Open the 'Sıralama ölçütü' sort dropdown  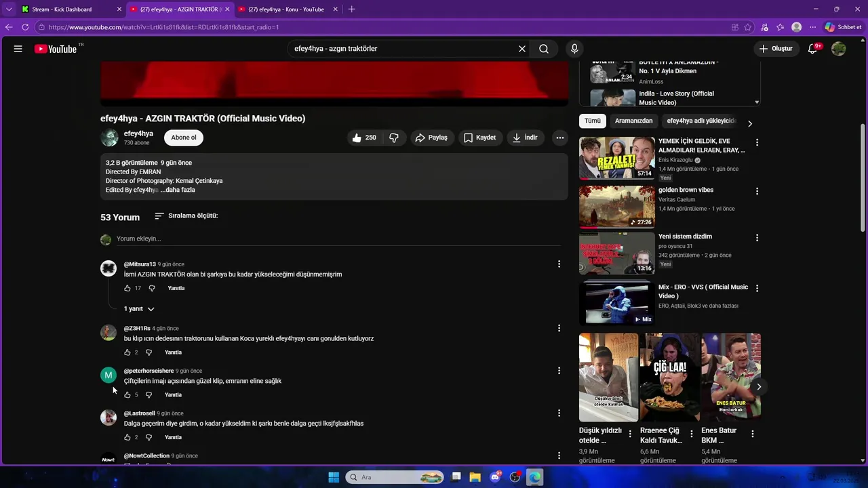[x=186, y=216]
